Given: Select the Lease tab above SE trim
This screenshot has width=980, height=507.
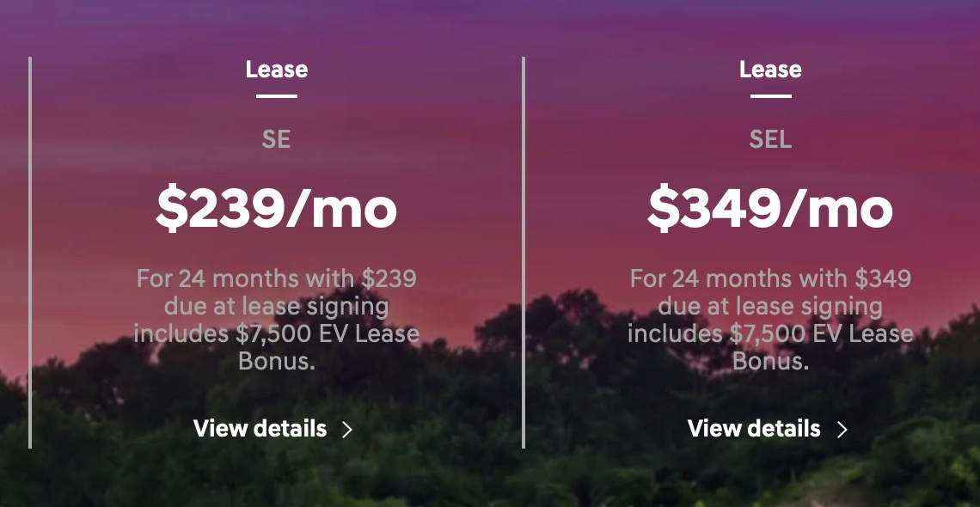Looking at the screenshot, I should pyautogui.click(x=276, y=70).
